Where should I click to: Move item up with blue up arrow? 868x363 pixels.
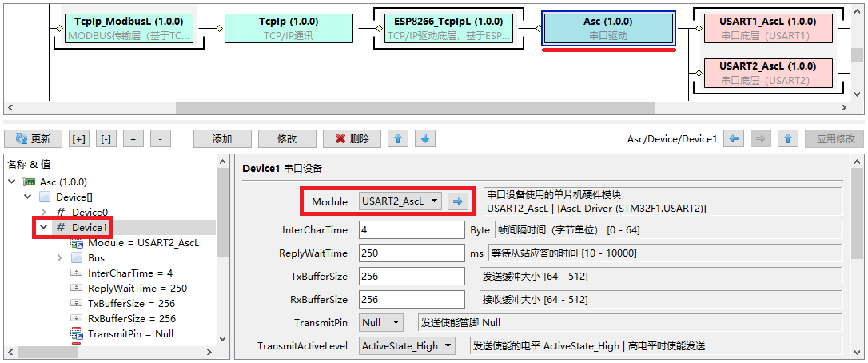(x=398, y=138)
